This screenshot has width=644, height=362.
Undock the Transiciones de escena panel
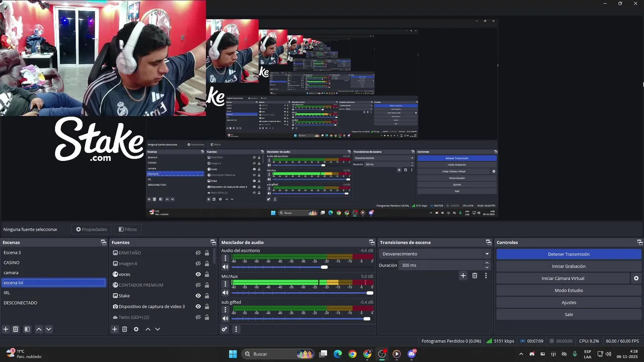489,242
